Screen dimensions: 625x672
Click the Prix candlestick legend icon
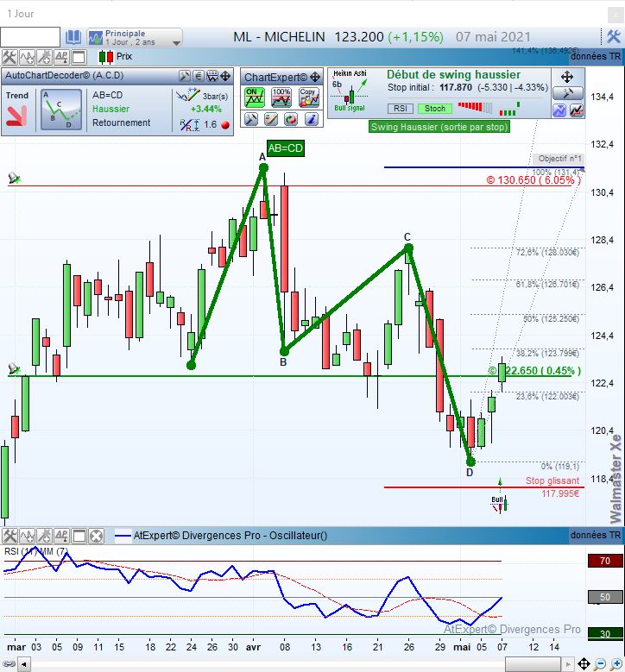point(106,57)
